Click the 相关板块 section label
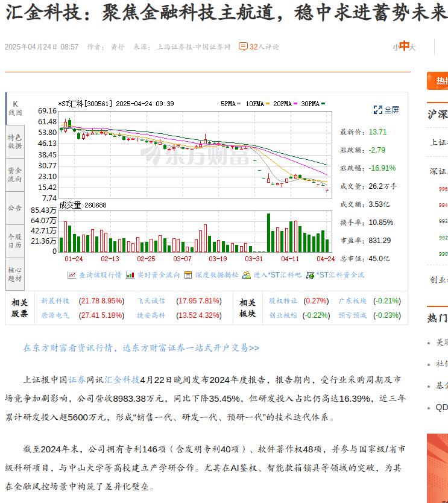The image size is (448, 503). pos(248,308)
